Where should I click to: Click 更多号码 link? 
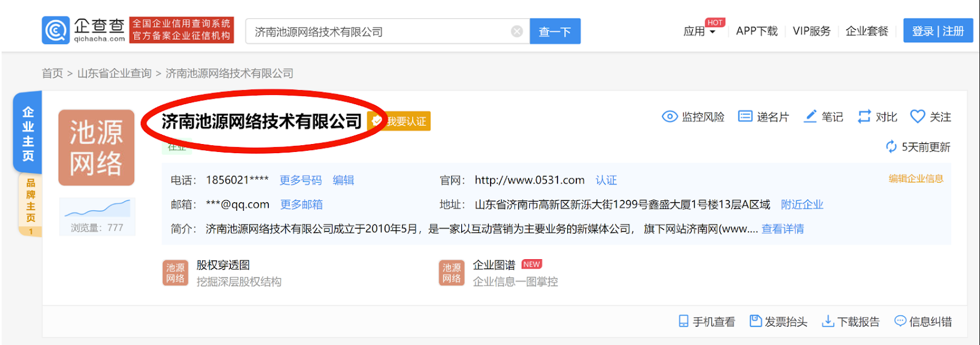(x=301, y=180)
